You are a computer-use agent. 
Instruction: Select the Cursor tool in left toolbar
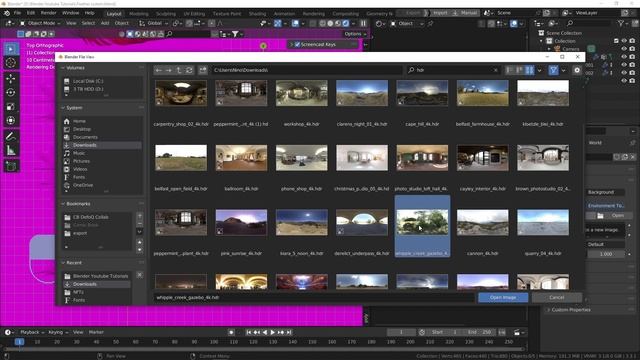(x=11, y=63)
